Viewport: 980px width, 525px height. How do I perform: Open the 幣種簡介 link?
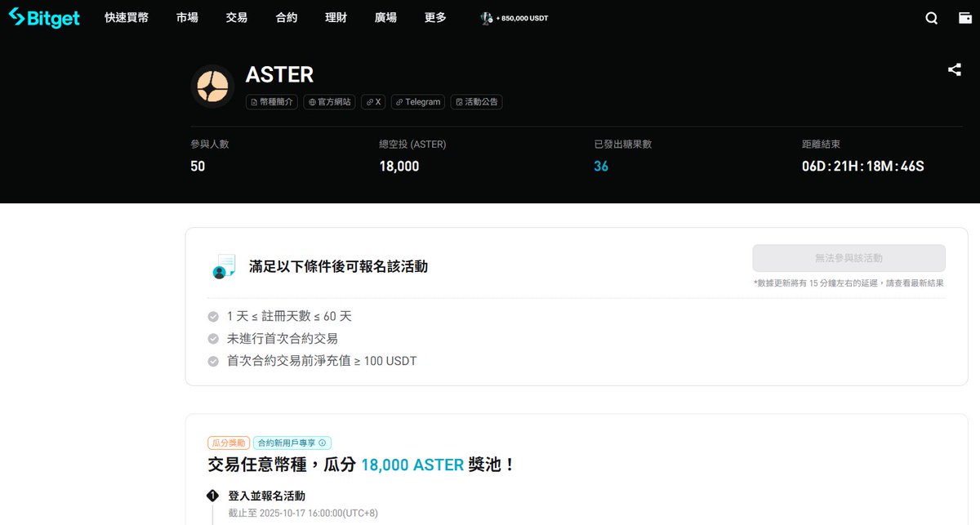coord(271,102)
